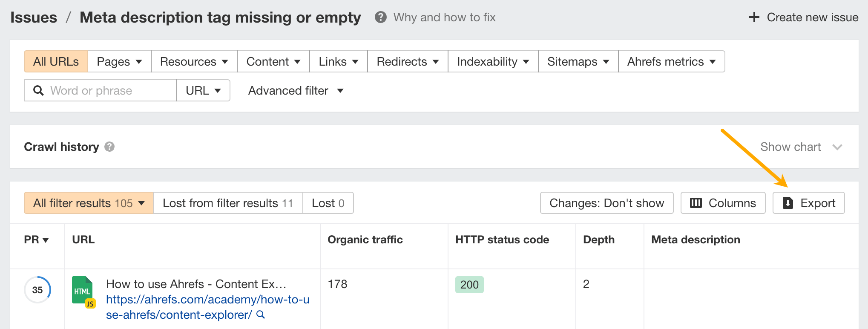This screenshot has height=329, width=868.
Task: Open the ahrefs.com content-explorer URL link
Action: pos(208,307)
